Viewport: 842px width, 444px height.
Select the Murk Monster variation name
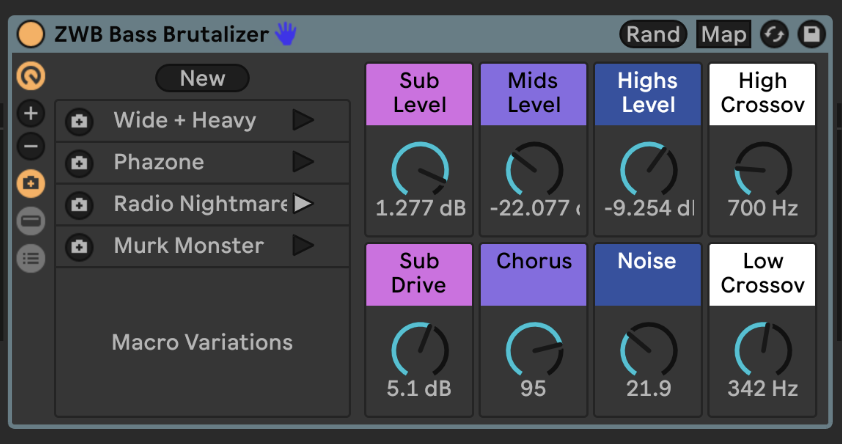(x=188, y=246)
